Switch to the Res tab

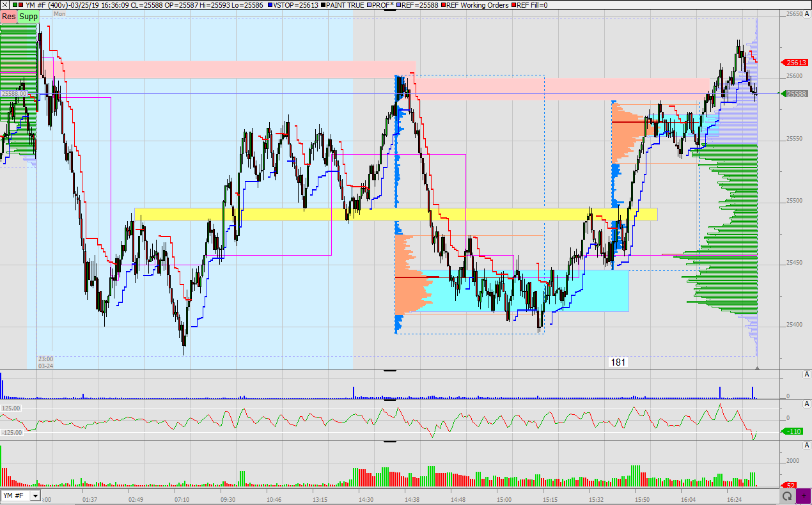(x=9, y=17)
